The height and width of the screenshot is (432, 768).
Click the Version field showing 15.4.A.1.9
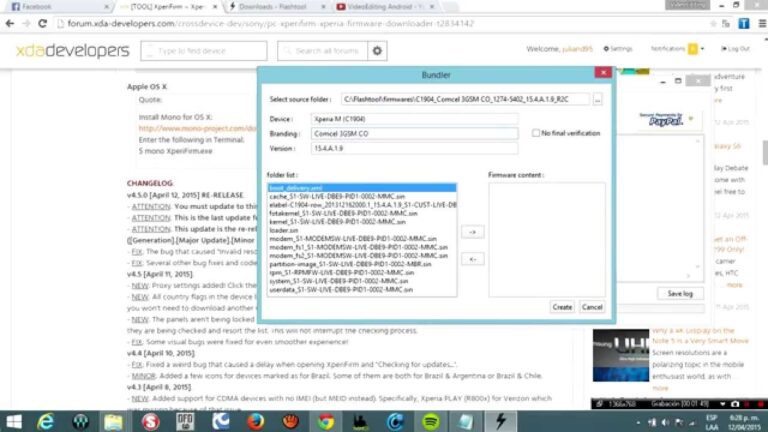(x=414, y=148)
